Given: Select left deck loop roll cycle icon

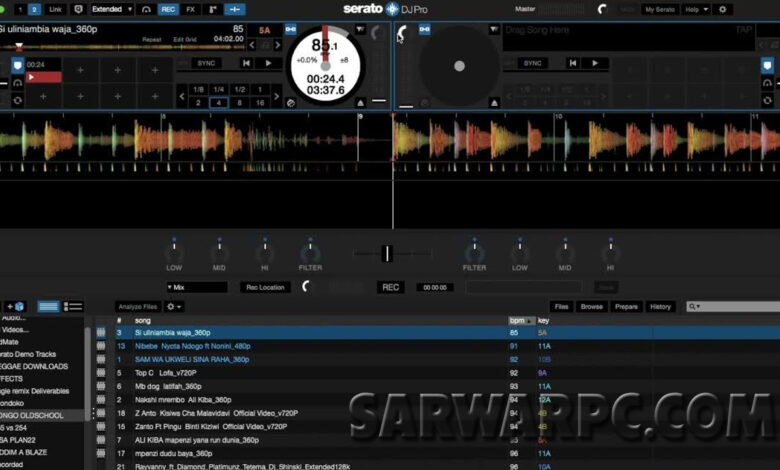Looking at the screenshot, I should [17, 100].
